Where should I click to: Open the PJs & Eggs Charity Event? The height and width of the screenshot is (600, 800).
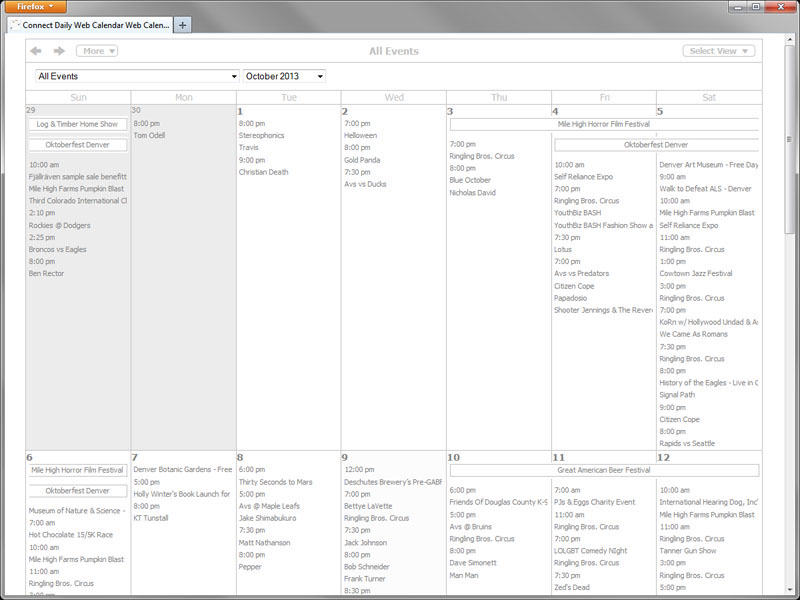(x=594, y=502)
